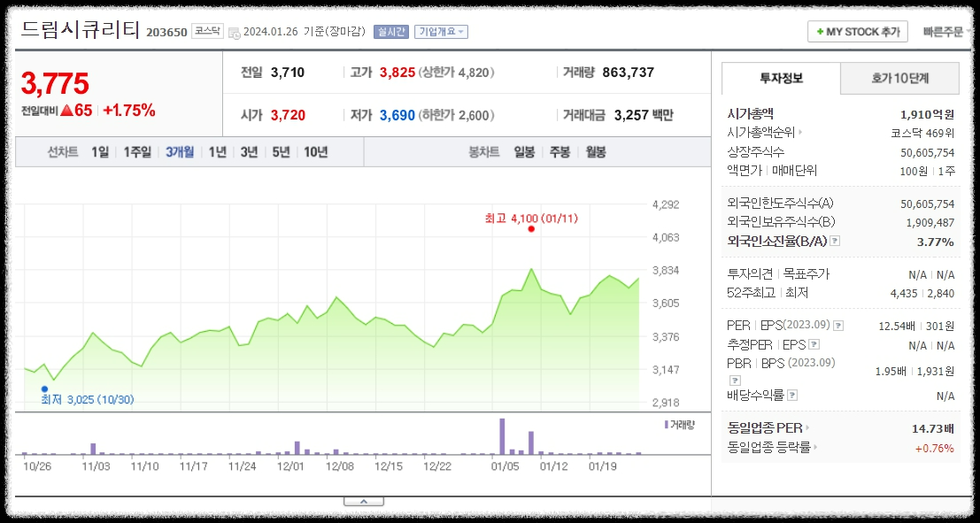Select the 10년 line chart range
The image size is (980, 523).
click(316, 152)
